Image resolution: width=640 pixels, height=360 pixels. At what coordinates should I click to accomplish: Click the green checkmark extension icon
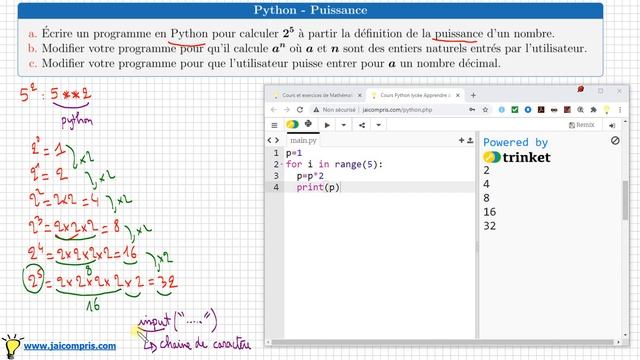click(x=515, y=110)
